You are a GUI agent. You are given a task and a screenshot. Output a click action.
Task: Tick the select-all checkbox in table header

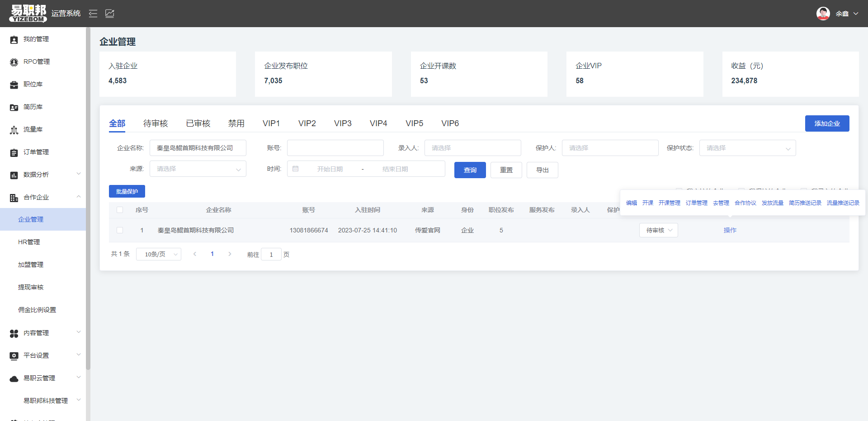[120, 210]
